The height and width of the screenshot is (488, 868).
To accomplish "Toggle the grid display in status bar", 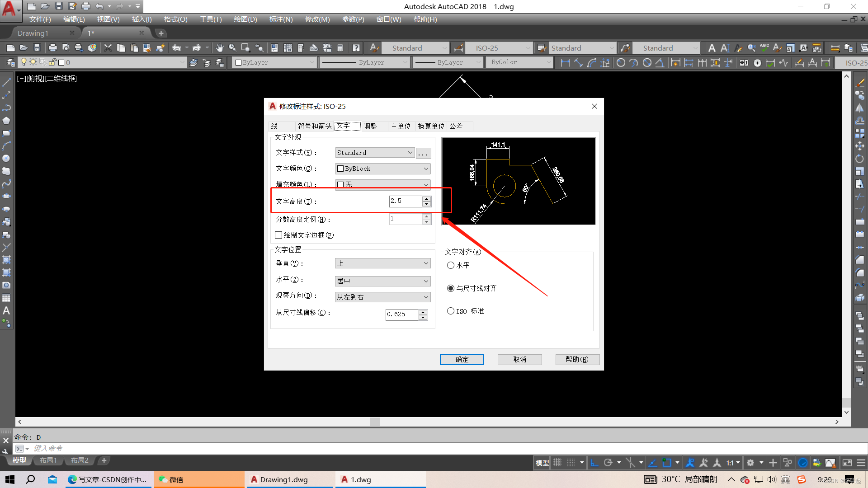I will [x=557, y=463].
